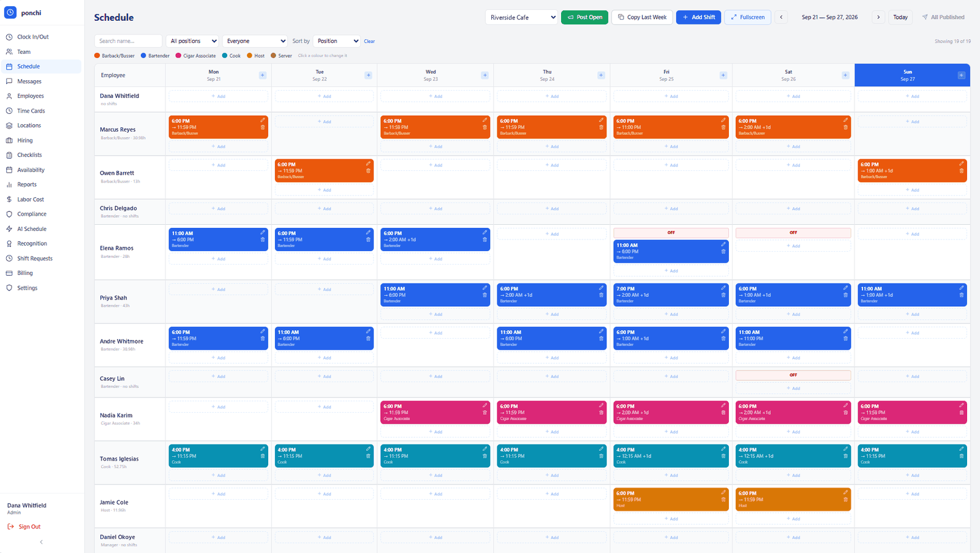Click the Cook teal colour swatch
980x553 pixels.
[225, 55]
